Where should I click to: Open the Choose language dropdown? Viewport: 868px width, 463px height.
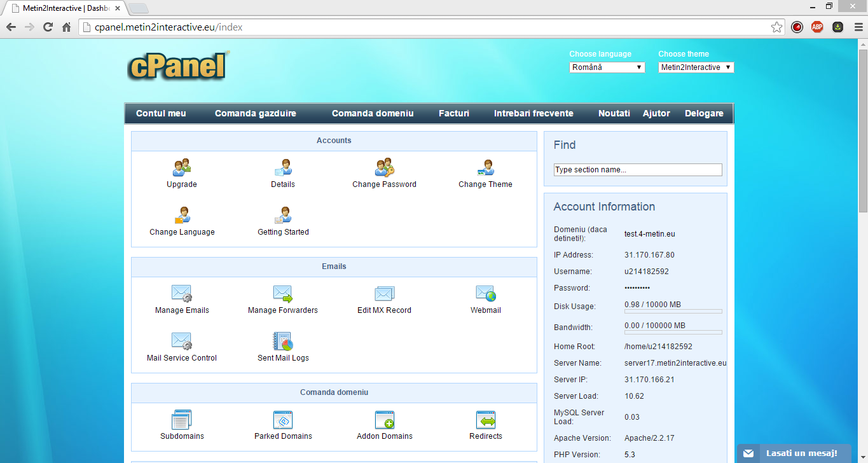click(607, 67)
